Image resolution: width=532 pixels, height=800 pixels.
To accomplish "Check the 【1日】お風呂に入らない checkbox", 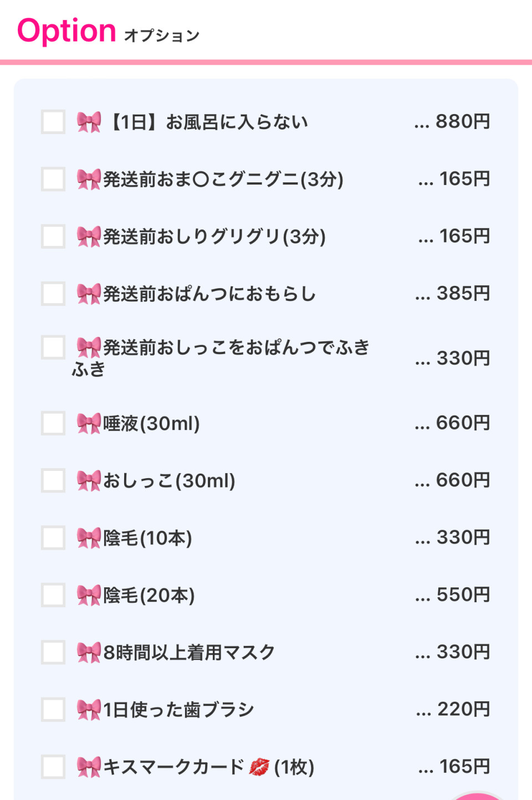I will (x=53, y=122).
